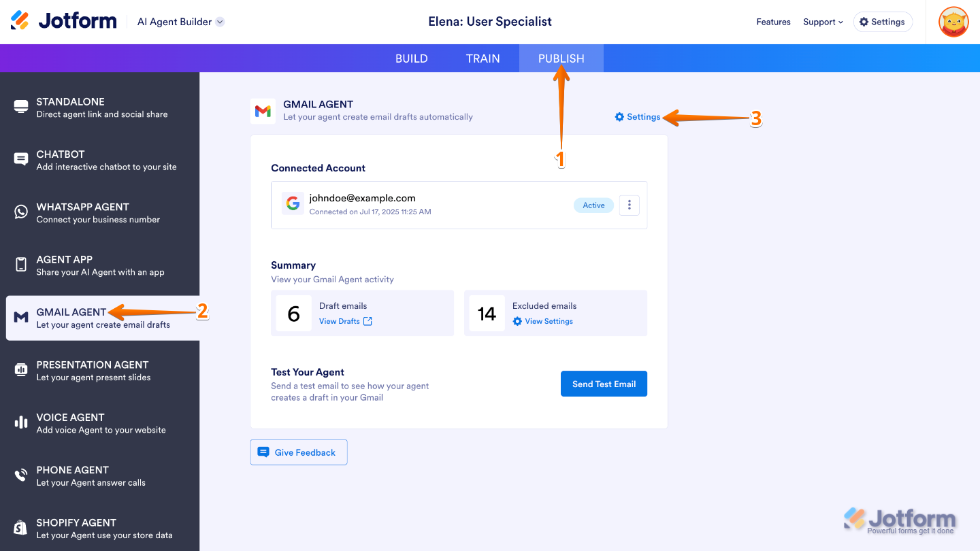Open the View Drafts link
Viewport: 980px width, 551px height.
345,321
